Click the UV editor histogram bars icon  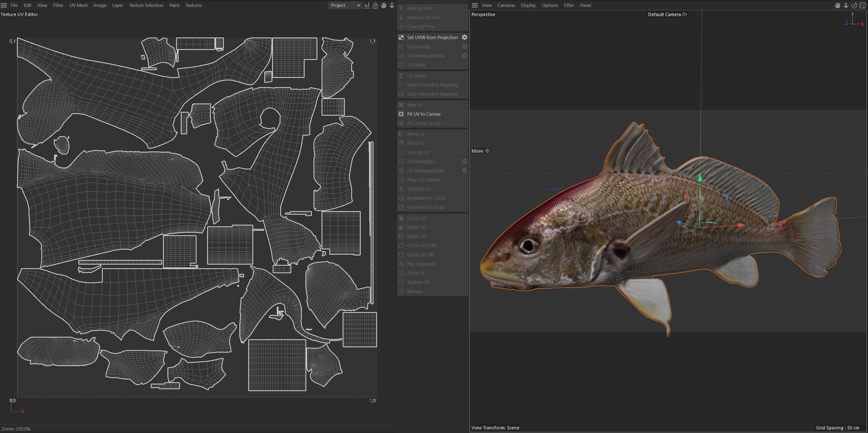point(367,5)
